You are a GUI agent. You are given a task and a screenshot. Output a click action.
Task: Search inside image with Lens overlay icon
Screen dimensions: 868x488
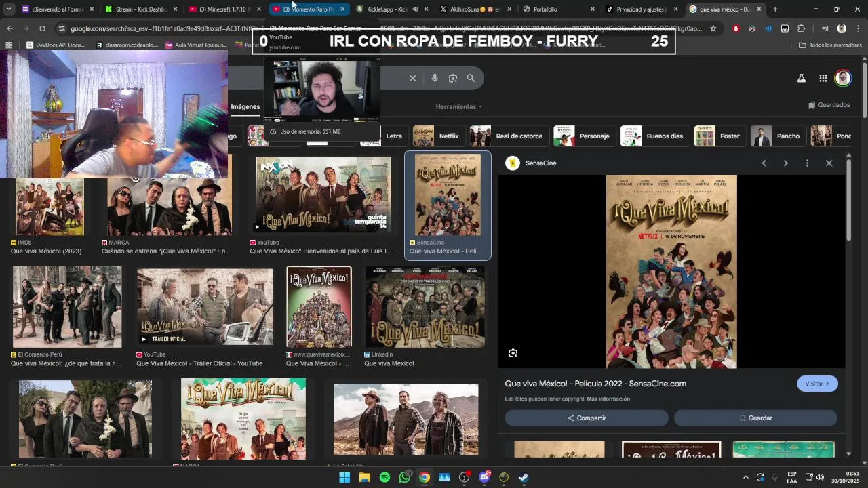point(513,353)
